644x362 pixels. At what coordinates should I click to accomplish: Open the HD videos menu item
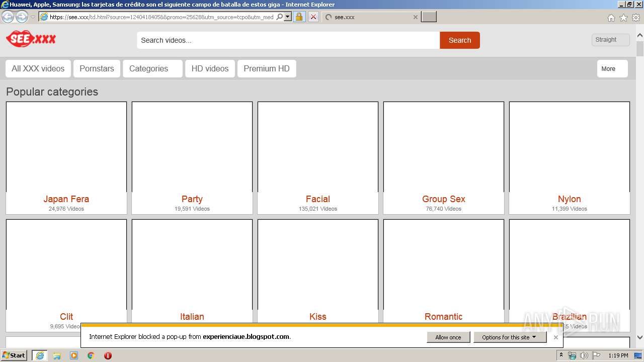click(x=210, y=68)
